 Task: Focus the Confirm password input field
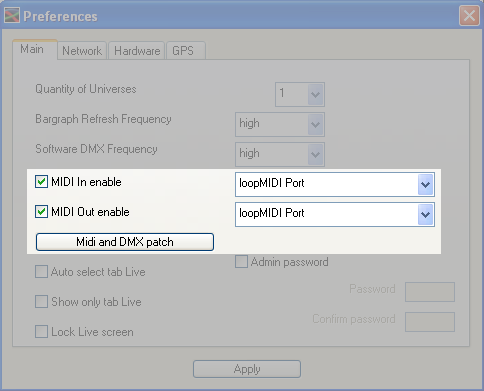click(430, 322)
